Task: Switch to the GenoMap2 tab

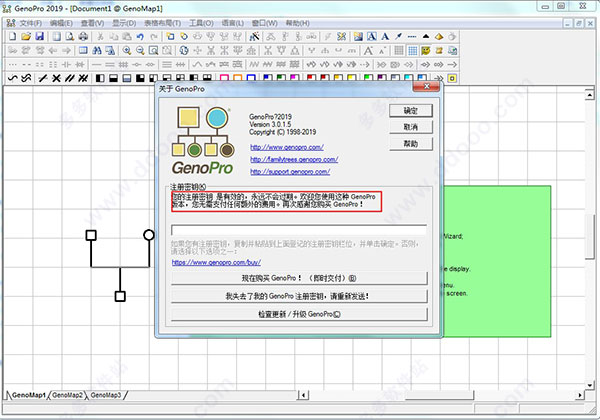Action: pyautogui.click(x=67, y=395)
